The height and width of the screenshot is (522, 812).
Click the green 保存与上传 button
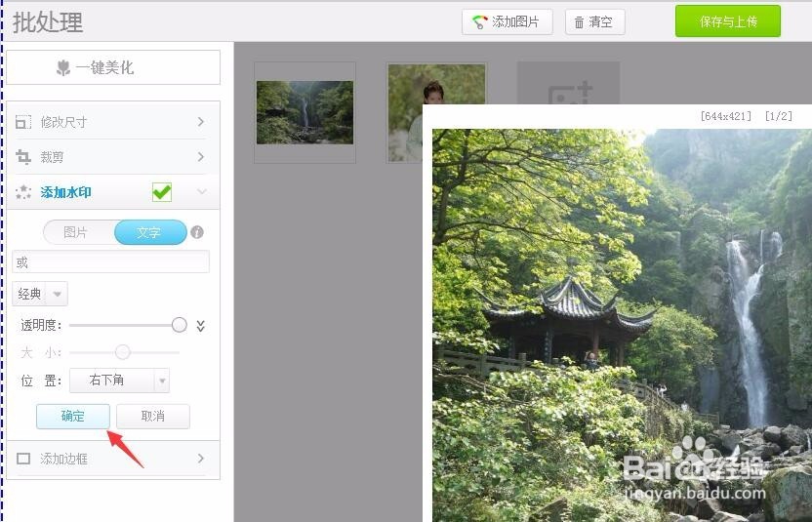pyautogui.click(x=728, y=21)
